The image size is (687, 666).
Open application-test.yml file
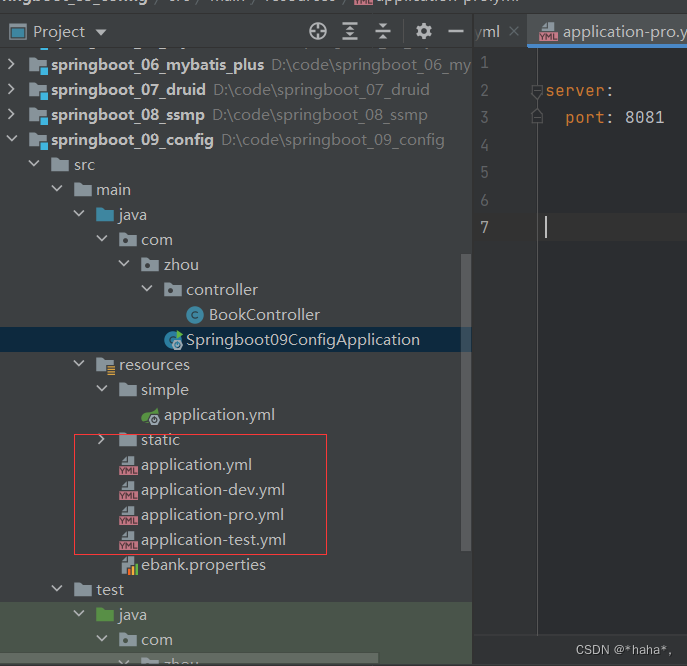pos(213,539)
